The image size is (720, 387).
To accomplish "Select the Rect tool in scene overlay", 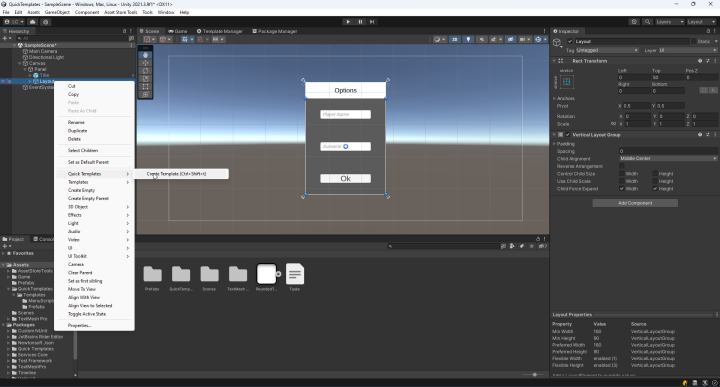I will (x=146, y=86).
